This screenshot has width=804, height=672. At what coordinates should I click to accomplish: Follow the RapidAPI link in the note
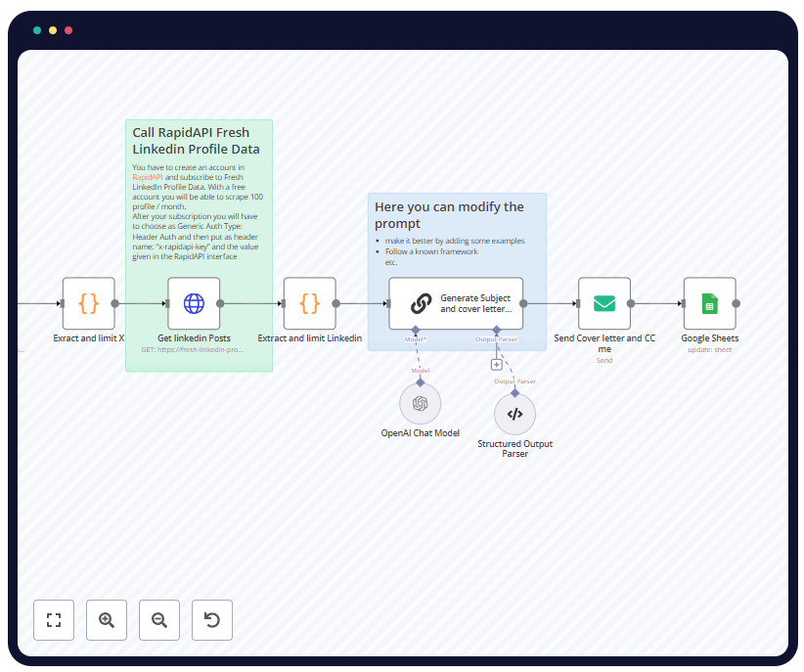click(147, 177)
